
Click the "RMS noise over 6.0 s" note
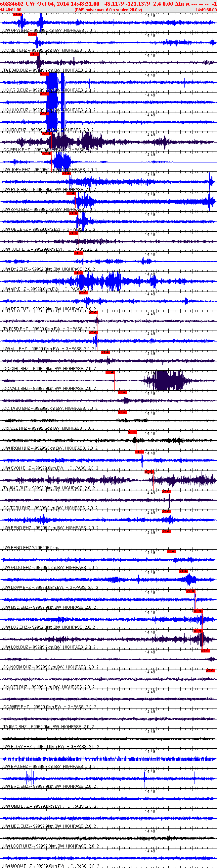pyautogui.click(x=108, y=10)
